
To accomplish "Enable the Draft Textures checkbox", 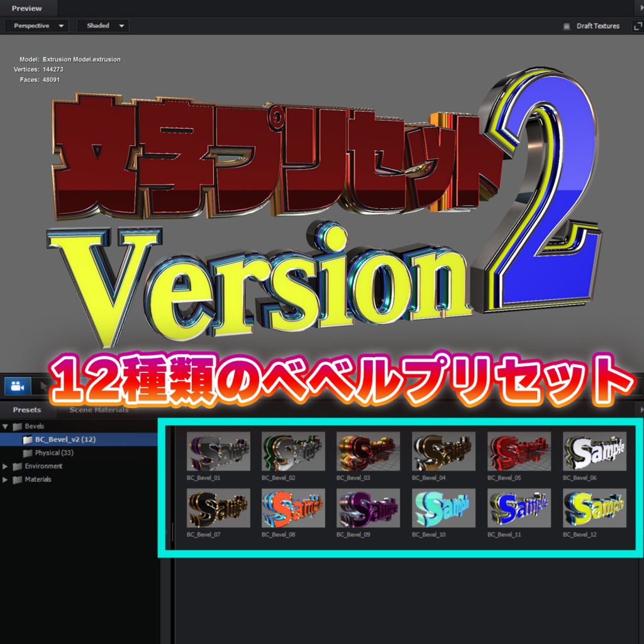I will point(566,26).
